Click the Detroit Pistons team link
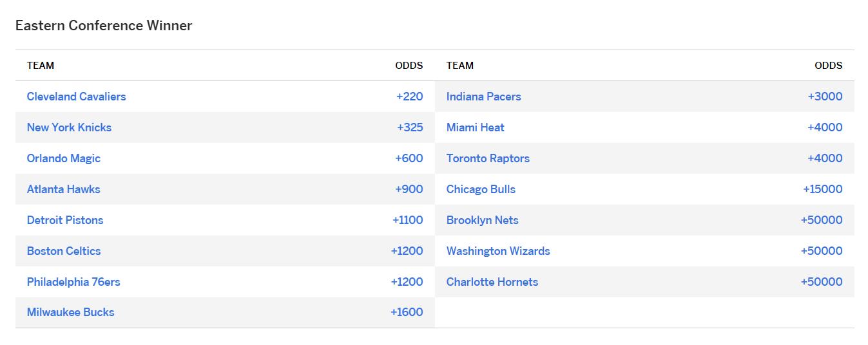The height and width of the screenshot is (345, 868). (x=65, y=220)
